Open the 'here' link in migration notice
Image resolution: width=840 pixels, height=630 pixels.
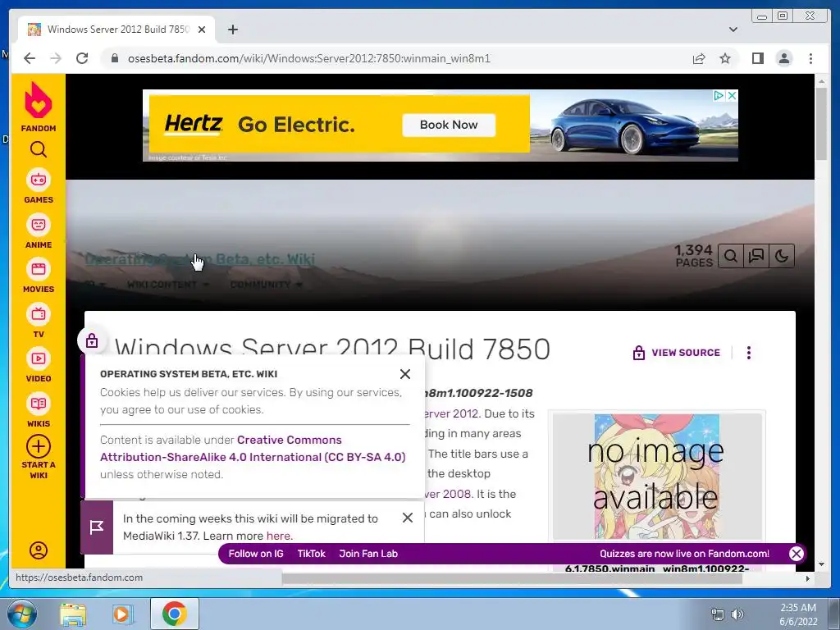279,536
